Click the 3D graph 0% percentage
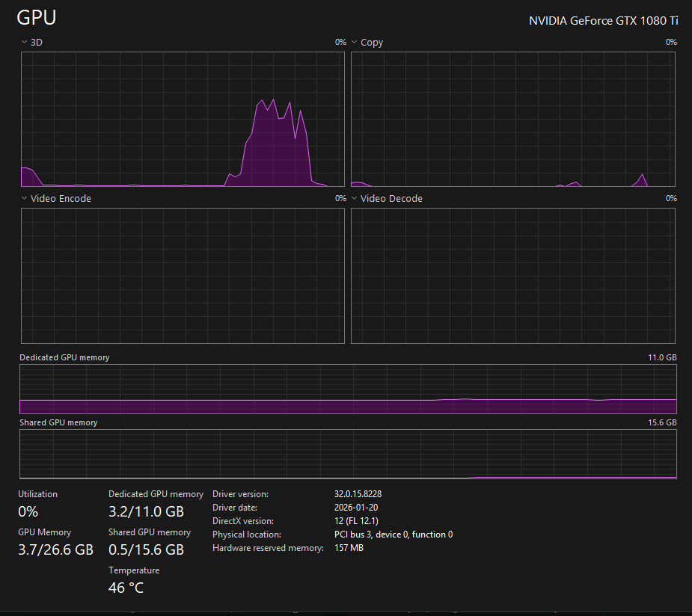 (x=340, y=42)
